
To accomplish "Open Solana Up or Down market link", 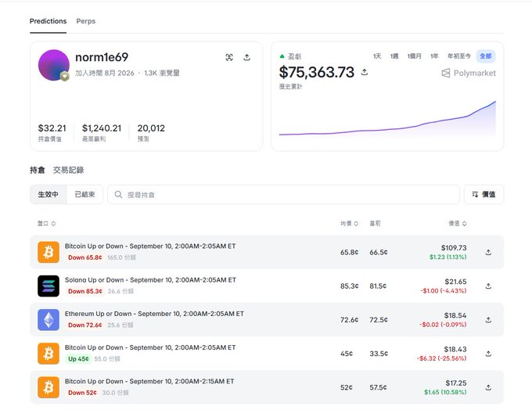I will click(x=150, y=280).
